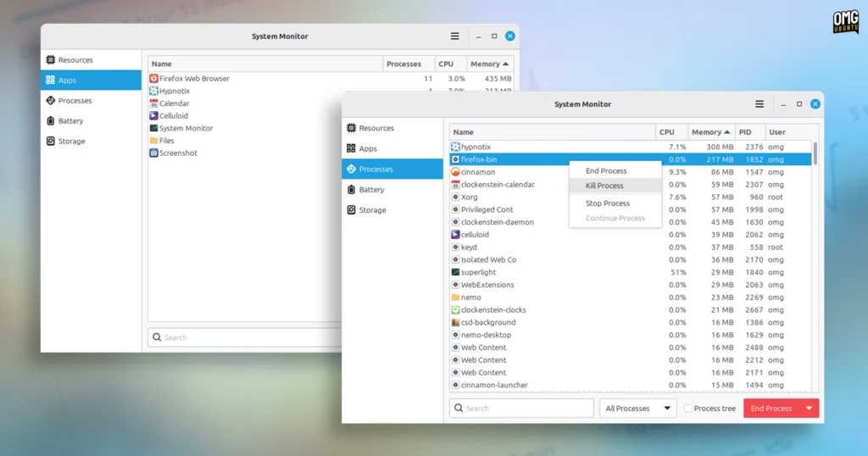Enable the Process tree checkbox
This screenshot has width=868, height=456.
point(688,409)
